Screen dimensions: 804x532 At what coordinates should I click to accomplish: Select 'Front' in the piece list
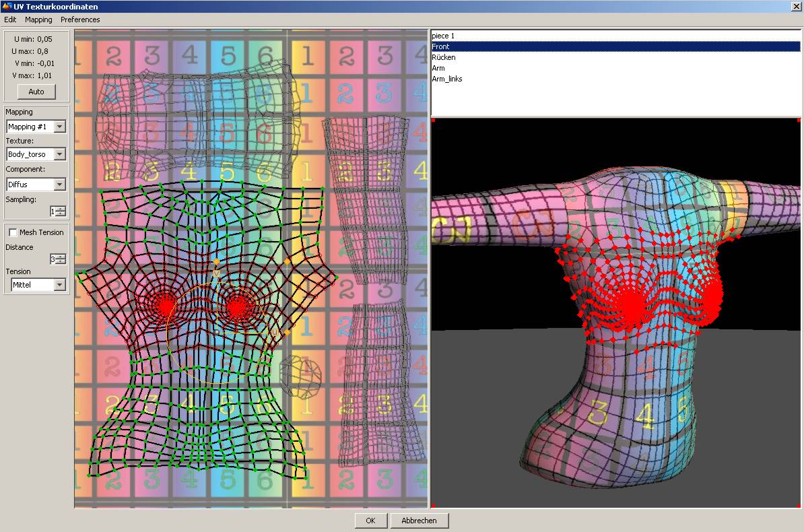tap(615, 46)
